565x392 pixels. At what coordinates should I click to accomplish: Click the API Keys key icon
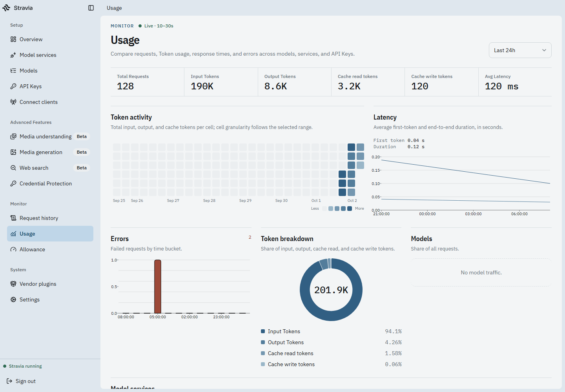point(13,86)
